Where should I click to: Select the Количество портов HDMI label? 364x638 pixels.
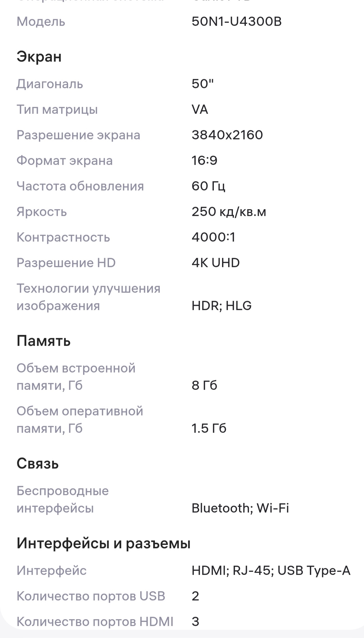95,622
